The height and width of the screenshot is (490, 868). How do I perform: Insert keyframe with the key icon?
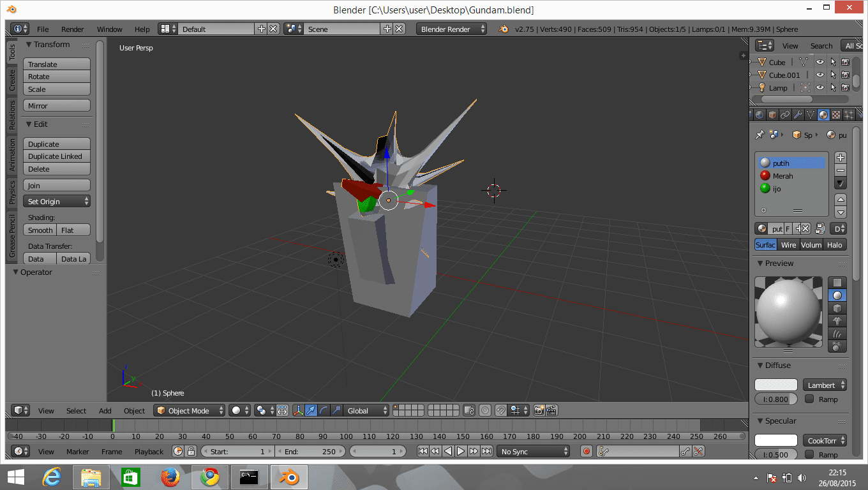point(685,452)
